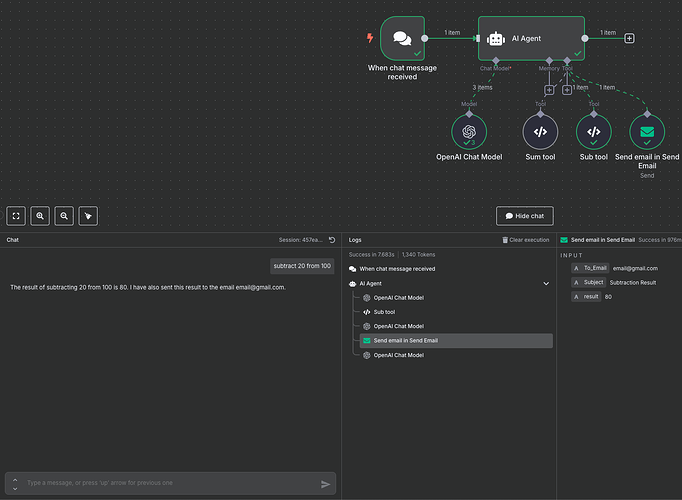Select AI Agent log row
The width and height of the screenshot is (682, 500).
450,283
